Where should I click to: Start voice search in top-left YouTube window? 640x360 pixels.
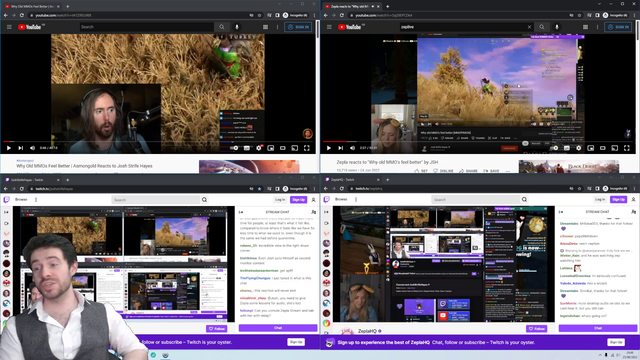(x=237, y=27)
